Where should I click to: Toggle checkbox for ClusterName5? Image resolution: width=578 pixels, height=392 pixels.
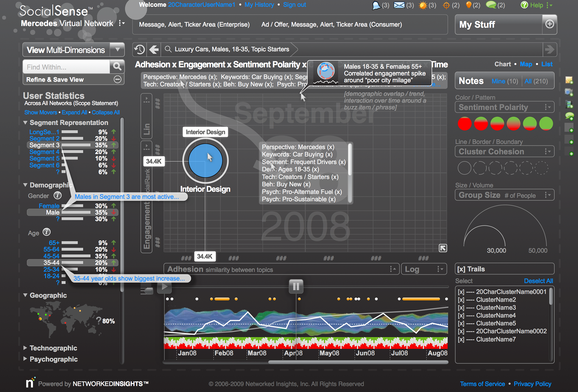(461, 323)
